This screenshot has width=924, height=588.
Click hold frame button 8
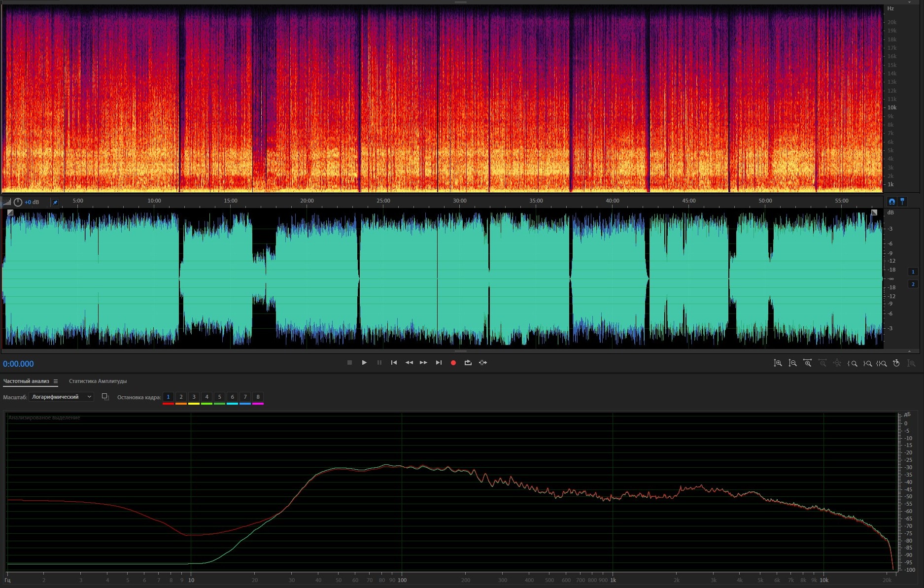click(258, 397)
